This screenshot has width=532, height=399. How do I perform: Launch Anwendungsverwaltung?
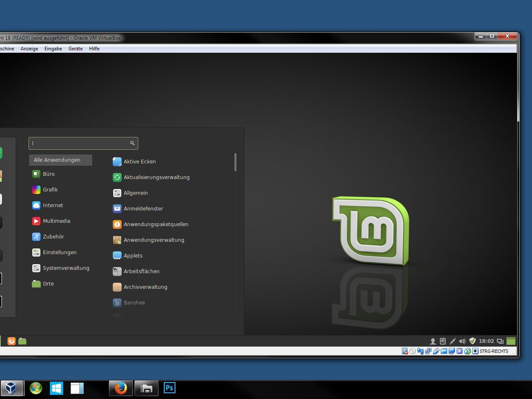pyautogui.click(x=149, y=240)
